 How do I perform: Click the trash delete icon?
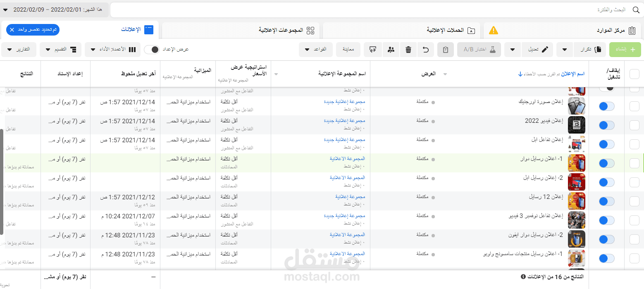point(408,49)
